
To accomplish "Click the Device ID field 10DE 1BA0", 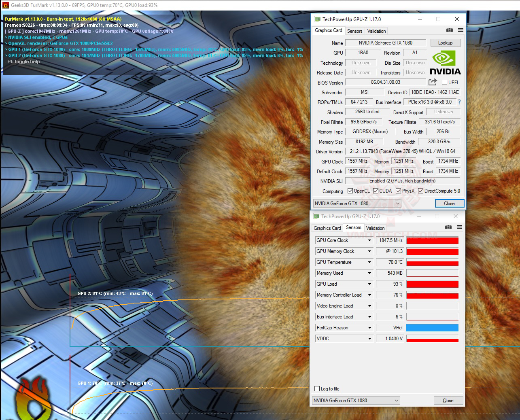I will pos(435,92).
